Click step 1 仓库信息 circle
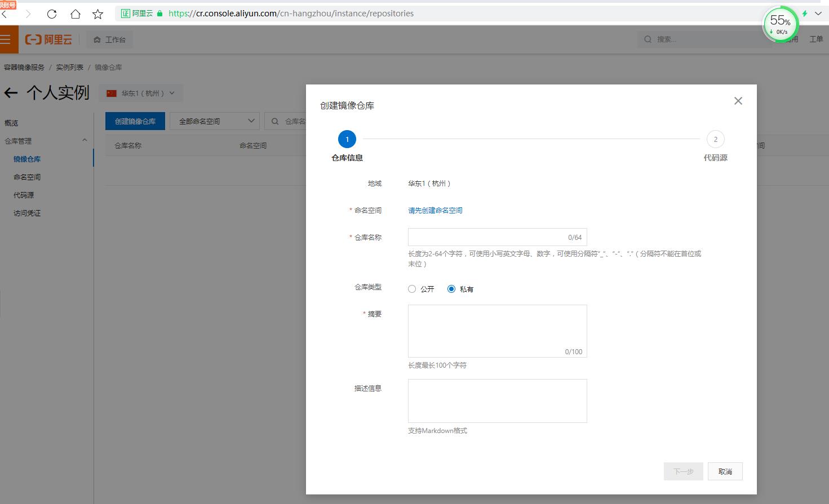Viewport: 829px width, 504px height. click(x=347, y=139)
